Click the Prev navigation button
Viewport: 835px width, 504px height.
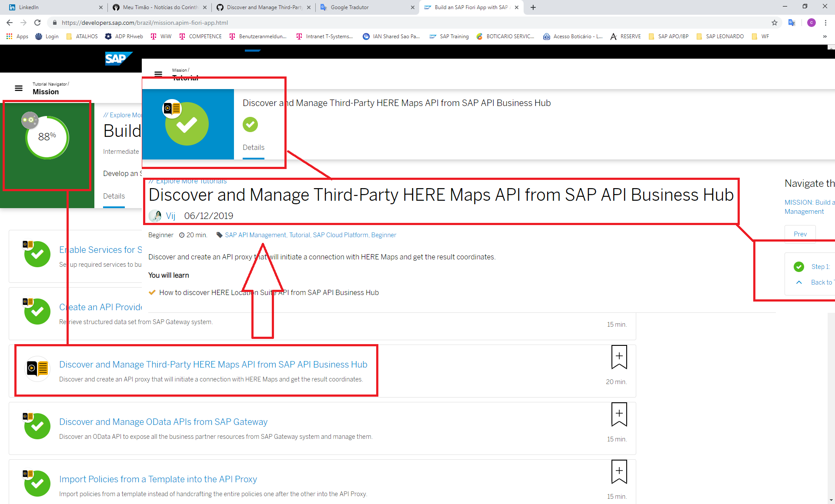coord(800,234)
